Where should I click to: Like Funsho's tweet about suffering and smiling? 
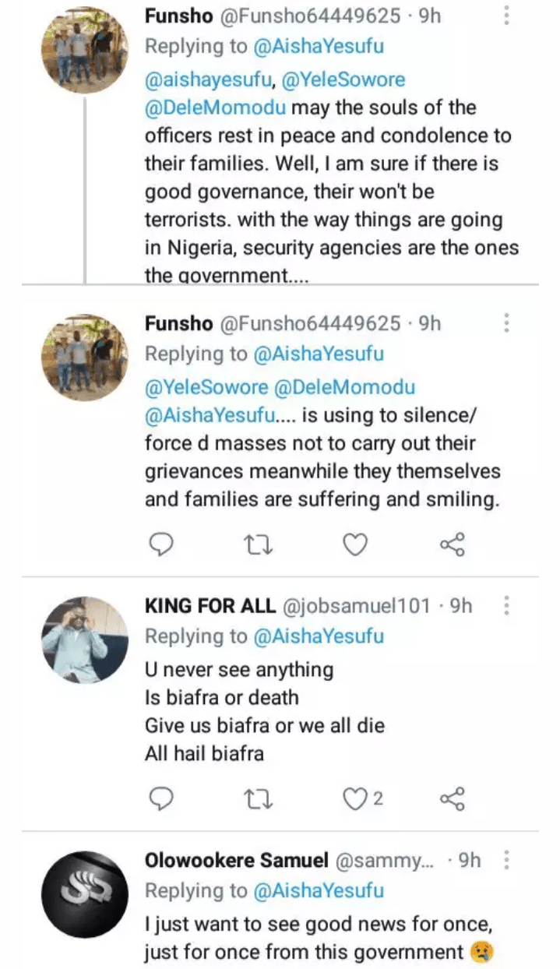(x=355, y=544)
